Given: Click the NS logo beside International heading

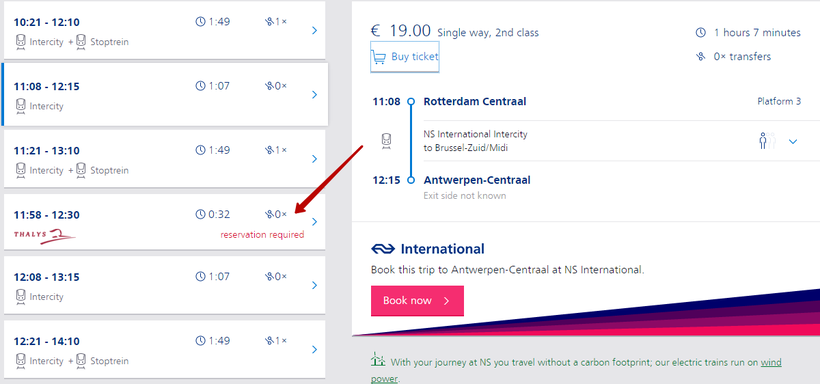Looking at the screenshot, I should tap(382, 249).
